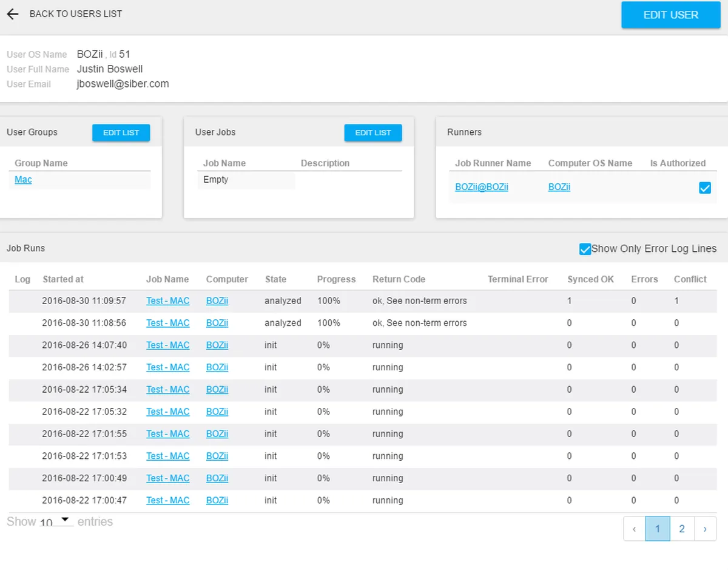Sort job runs by State column
Screen dimensions: 728x570
point(275,279)
